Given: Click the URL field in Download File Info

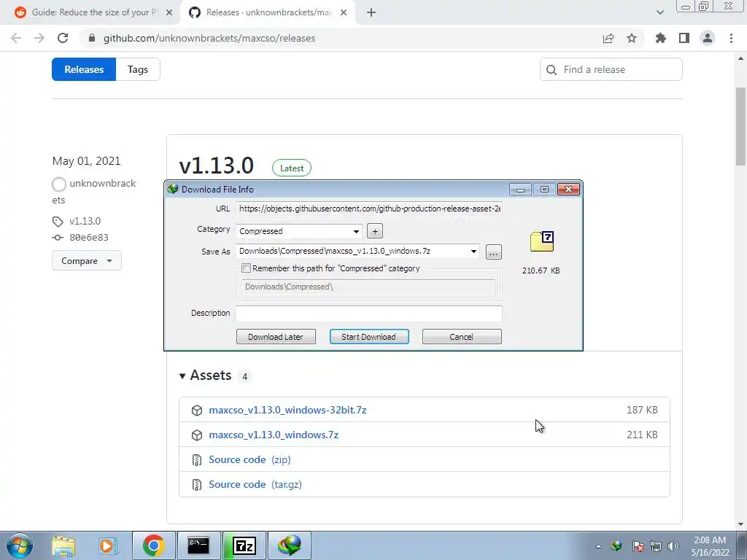Looking at the screenshot, I should tap(369, 209).
